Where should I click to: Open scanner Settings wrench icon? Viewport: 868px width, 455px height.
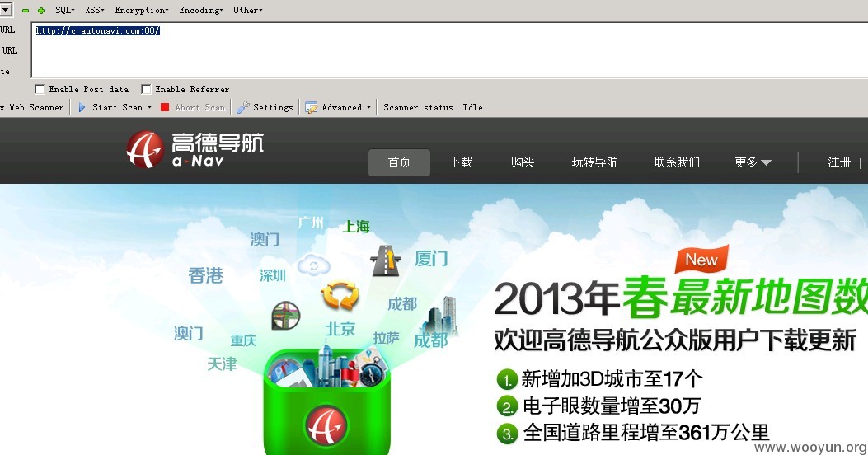(x=242, y=107)
